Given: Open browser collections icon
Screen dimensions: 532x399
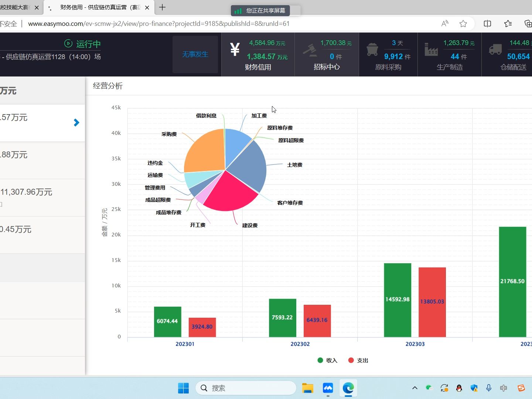Looking at the screenshot, I should [x=528, y=24].
